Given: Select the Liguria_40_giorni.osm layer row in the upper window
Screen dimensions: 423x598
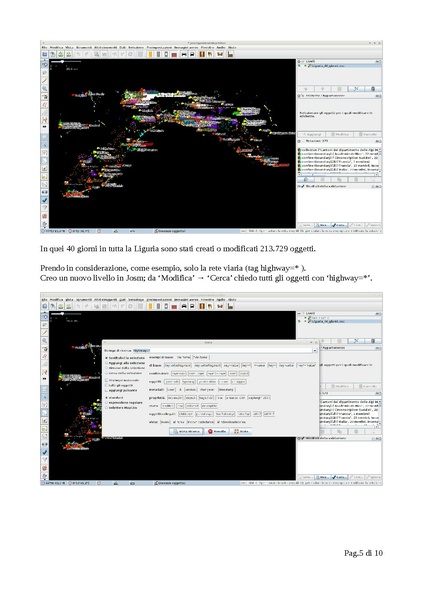Looking at the screenshot, I should pos(339,66).
